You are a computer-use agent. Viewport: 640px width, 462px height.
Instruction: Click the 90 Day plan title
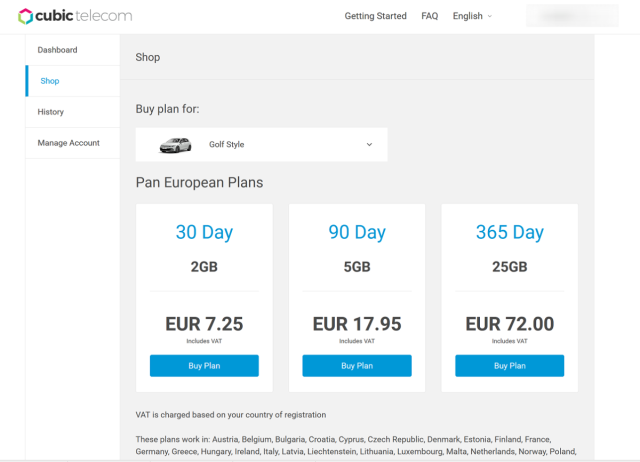[357, 232]
